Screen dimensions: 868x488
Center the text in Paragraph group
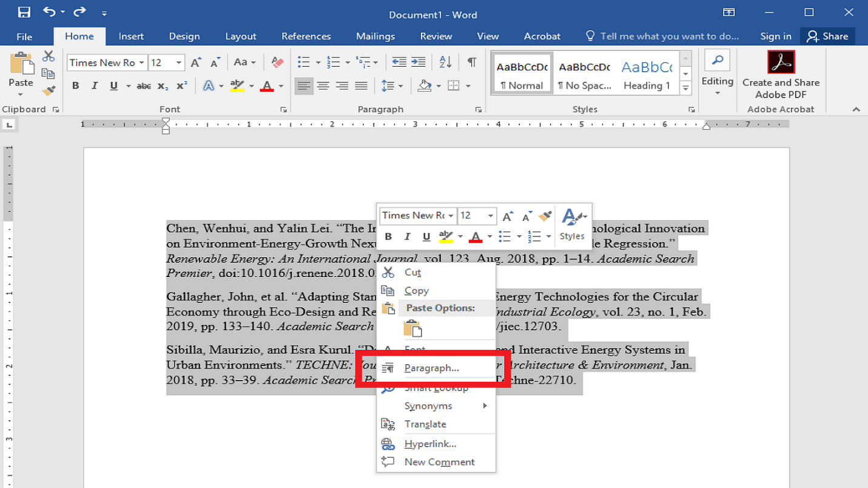(x=323, y=86)
